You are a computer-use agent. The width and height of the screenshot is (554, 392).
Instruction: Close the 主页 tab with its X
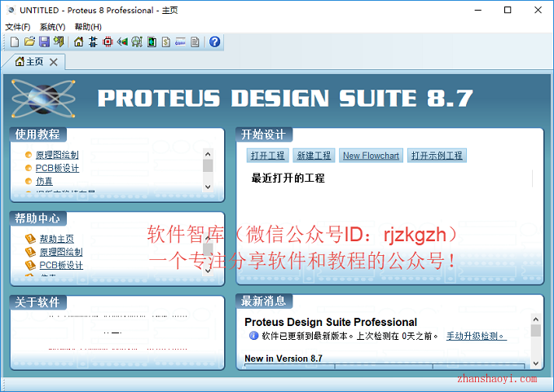53,62
